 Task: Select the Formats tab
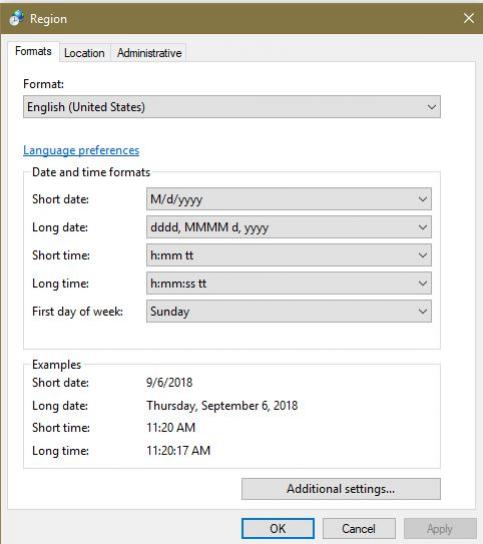point(33,51)
